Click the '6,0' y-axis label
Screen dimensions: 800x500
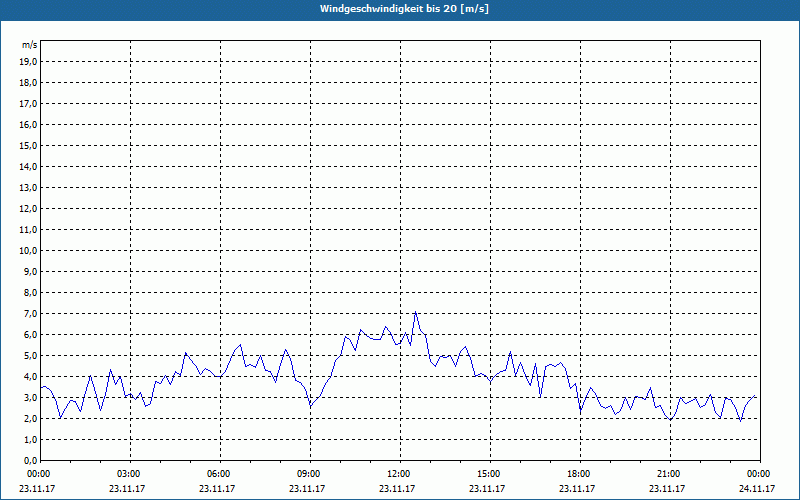point(30,335)
